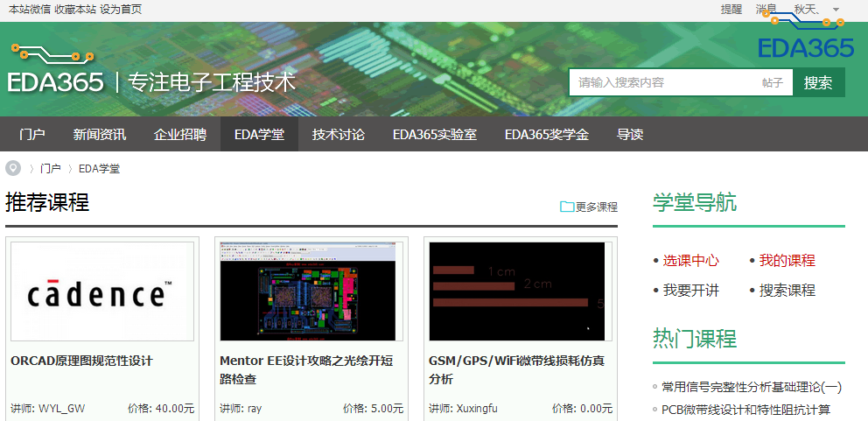The width and height of the screenshot is (868, 421).
Task: Open the Cadence course thumbnail
Action: (102, 291)
